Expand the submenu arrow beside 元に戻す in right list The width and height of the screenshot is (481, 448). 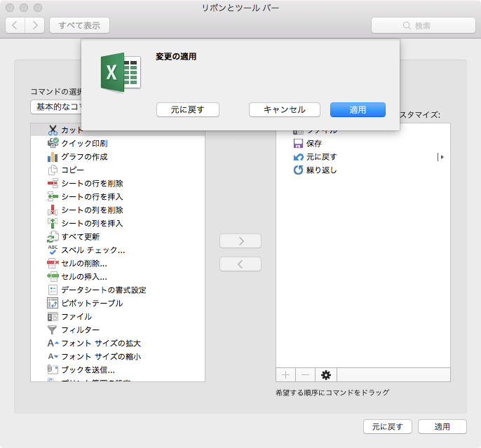[441, 157]
